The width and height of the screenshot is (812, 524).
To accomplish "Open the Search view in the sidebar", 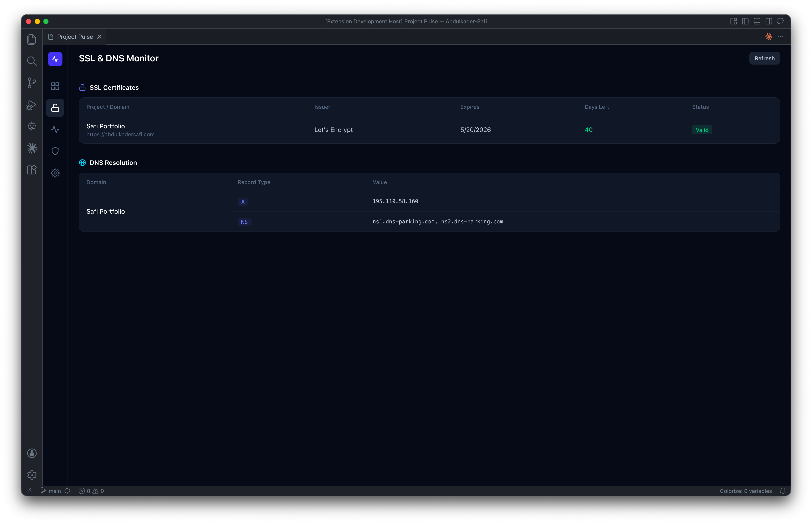I will point(32,61).
